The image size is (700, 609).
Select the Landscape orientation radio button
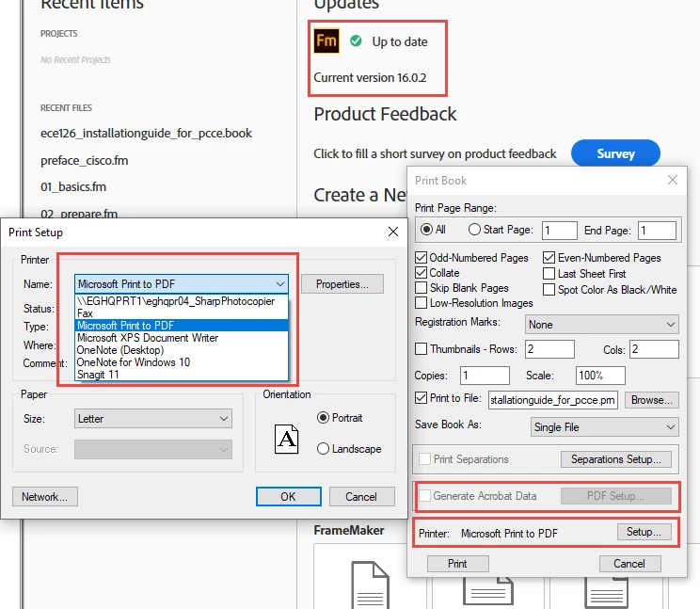tap(323, 449)
